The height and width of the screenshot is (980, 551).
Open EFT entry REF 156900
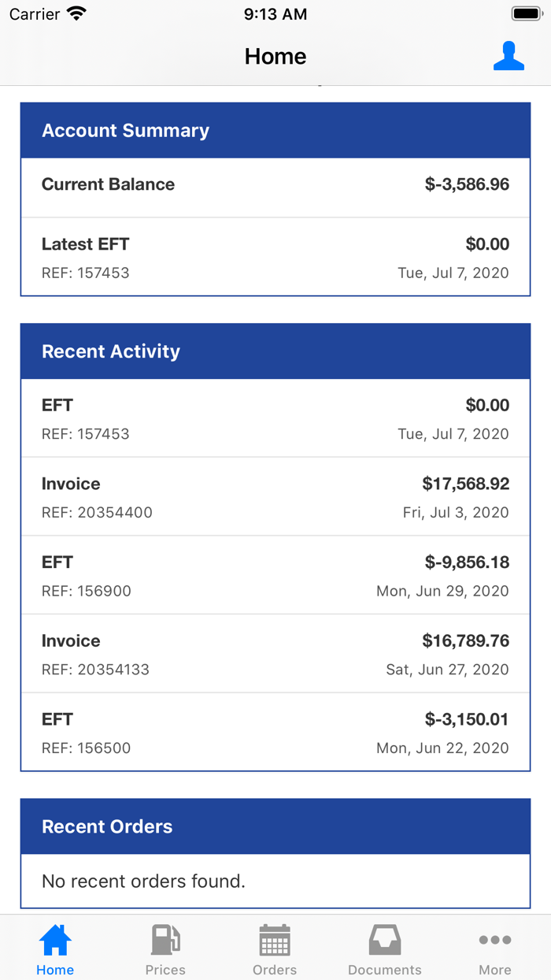(275, 575)
